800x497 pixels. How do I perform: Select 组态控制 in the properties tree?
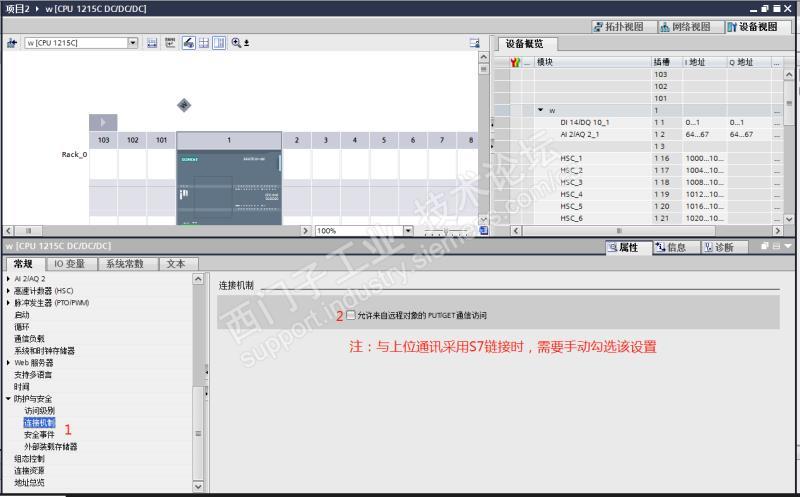[29, 459]
